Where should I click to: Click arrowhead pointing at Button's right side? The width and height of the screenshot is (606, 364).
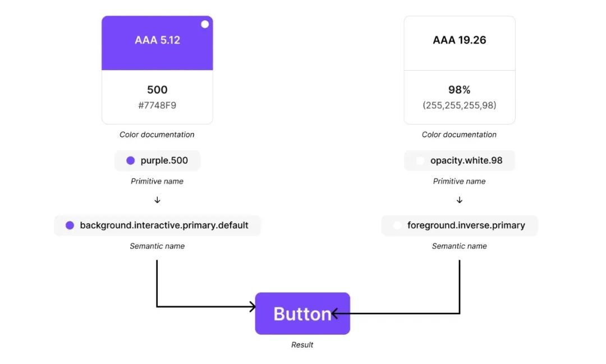[334, 313]
